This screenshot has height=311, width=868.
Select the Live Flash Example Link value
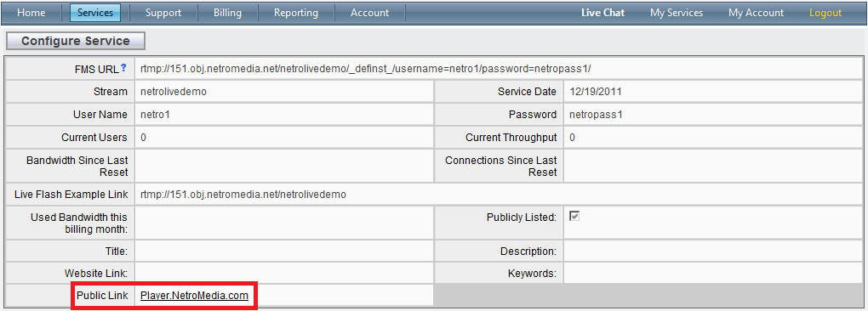tap(243, 195)
